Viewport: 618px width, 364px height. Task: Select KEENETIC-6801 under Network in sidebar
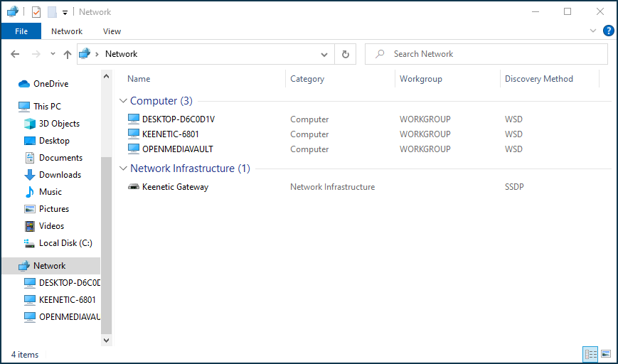click(x=67, y=300)
